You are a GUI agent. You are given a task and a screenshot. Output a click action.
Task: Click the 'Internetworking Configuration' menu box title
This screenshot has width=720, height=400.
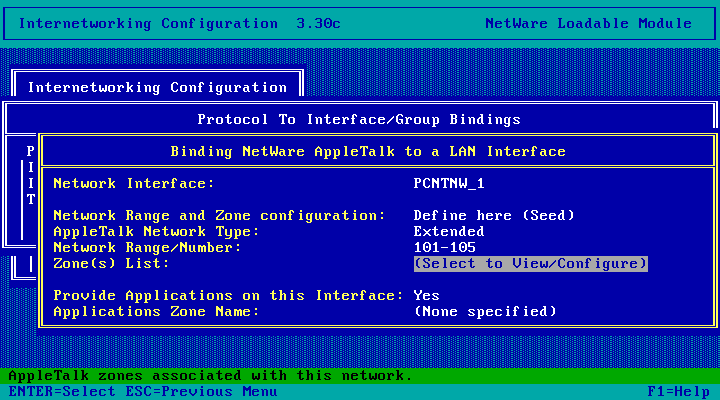click(158, 87)
